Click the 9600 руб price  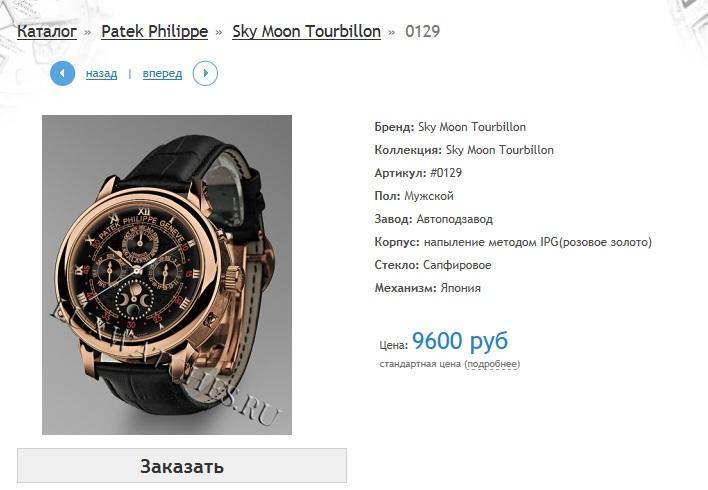click(460, 341)
